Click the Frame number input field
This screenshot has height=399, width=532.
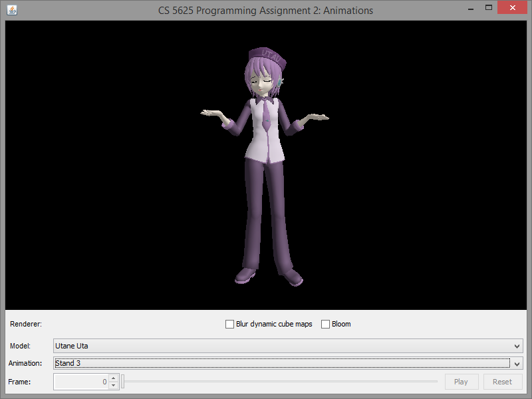tap(80, 382)
